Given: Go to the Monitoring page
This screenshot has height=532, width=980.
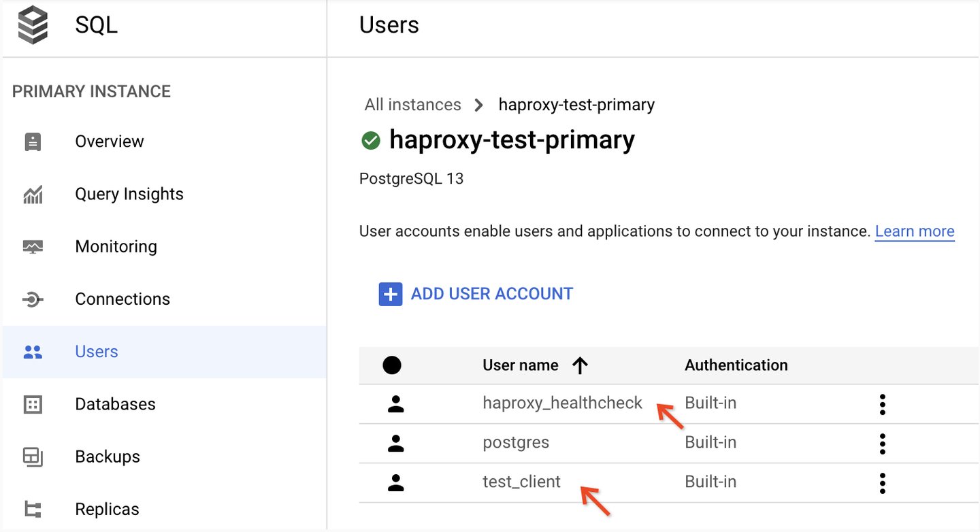Looking at the screenshot, I should coord(116,246).
